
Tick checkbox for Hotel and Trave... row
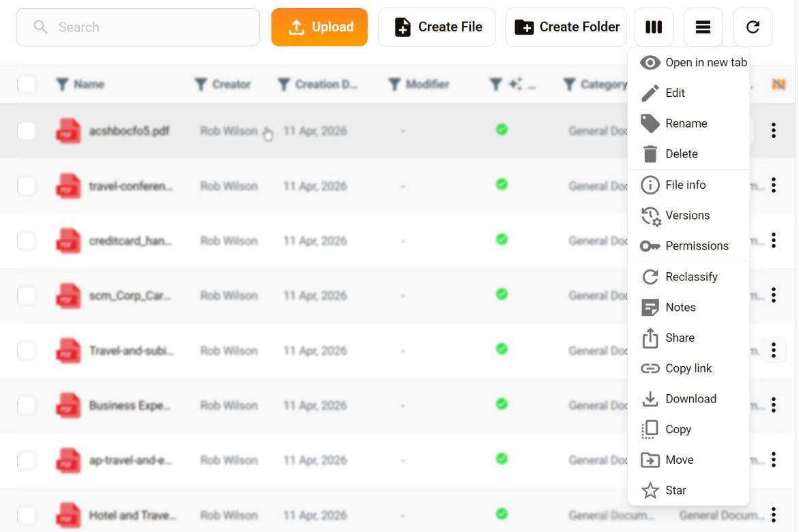pyautogui.click(x=27, y=515)
